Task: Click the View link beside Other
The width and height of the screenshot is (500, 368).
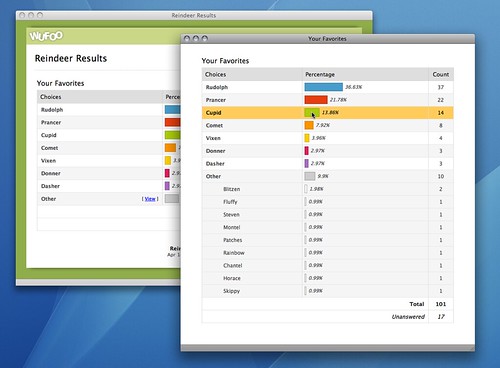Action: pos(150,199)
